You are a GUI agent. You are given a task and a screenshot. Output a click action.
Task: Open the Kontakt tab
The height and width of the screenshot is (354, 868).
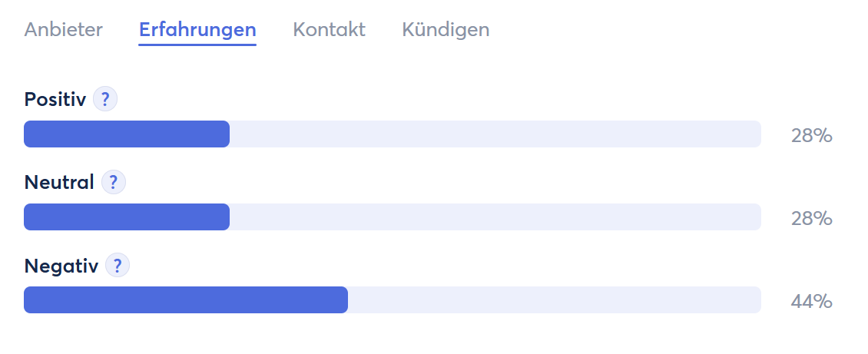[x=329, y=29]
